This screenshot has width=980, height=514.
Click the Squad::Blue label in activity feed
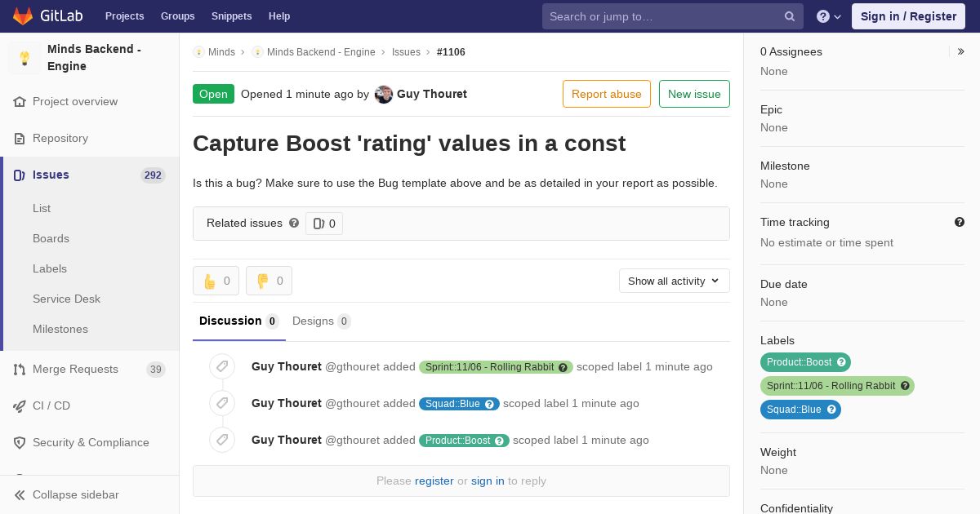[459, 404]
